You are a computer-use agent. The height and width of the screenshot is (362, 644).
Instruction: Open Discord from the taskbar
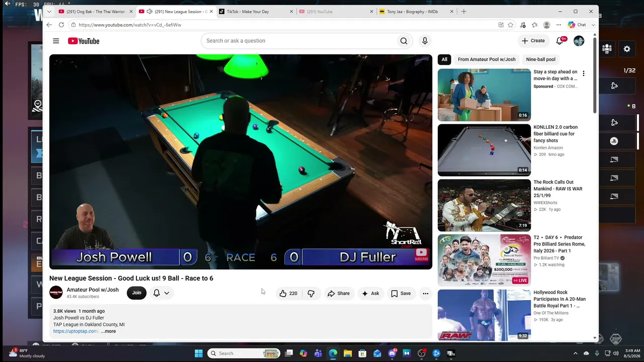tap(392, 353)
